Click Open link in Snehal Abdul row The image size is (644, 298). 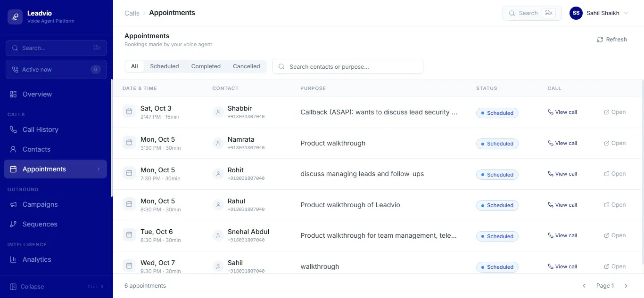615,235
